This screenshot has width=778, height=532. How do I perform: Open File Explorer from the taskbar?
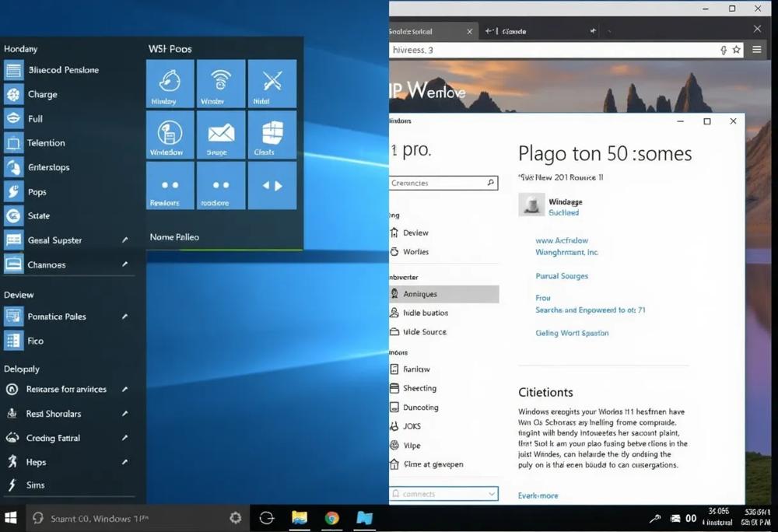pyautogui.click(x=300, y=518)
